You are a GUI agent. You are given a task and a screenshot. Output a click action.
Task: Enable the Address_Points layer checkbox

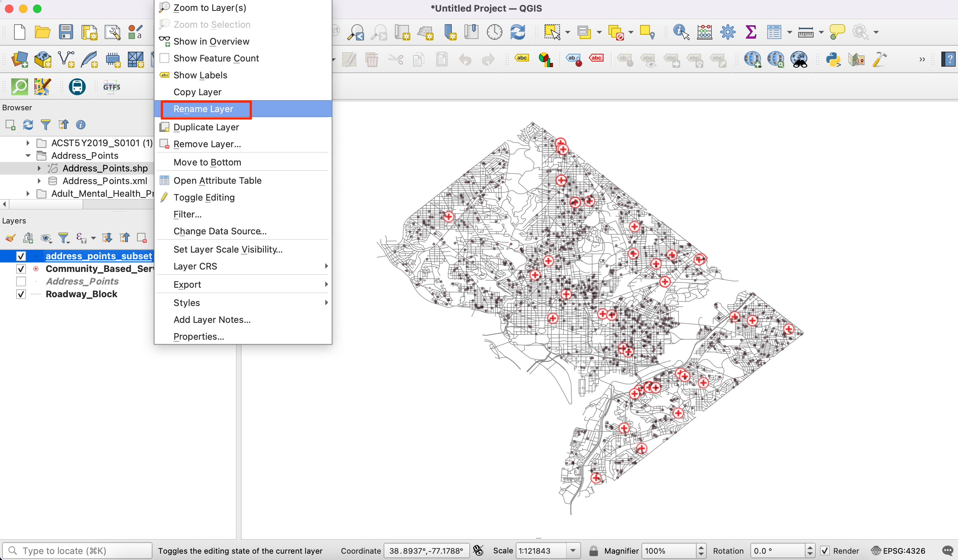(21, 282)
